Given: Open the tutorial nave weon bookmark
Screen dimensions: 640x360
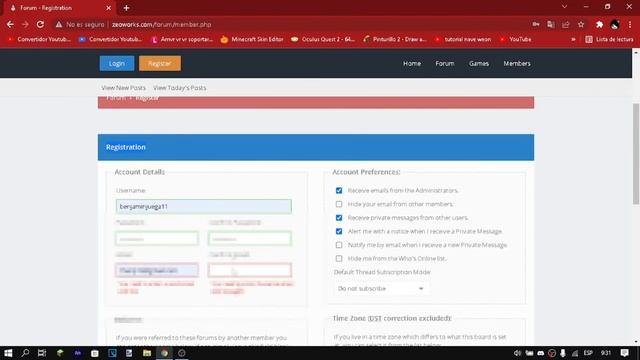Looking at the screenshot, I should pos(463,40).
